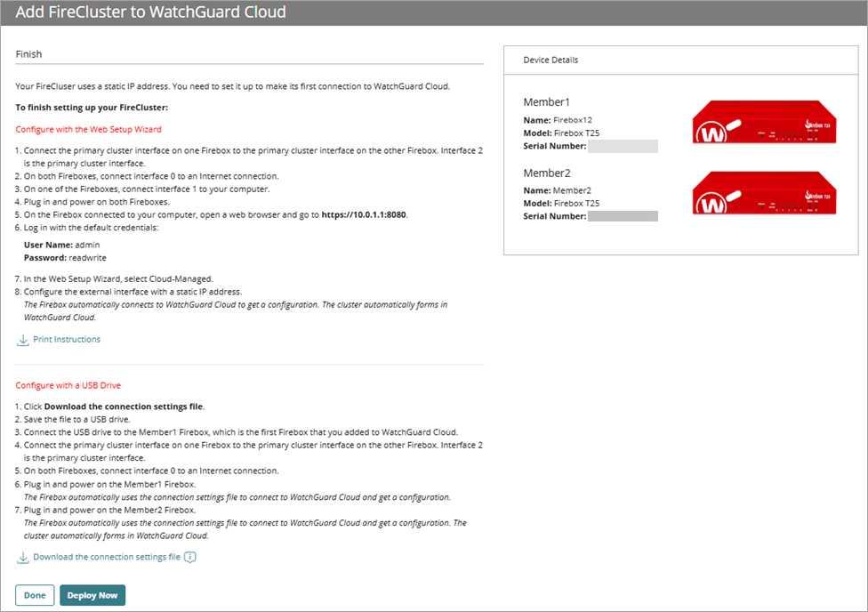Click the Member2 Firebox T25 image
The image size is (868, 612).
point(765,193)
